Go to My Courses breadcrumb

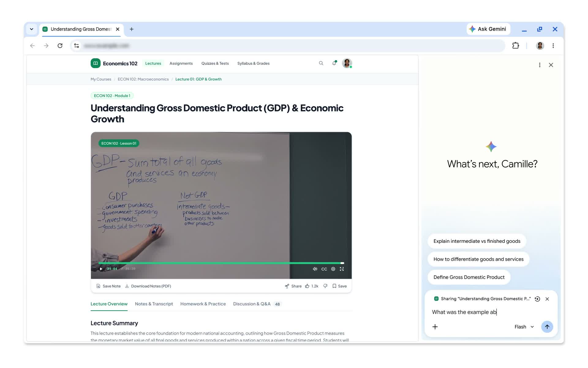(101, 79)
